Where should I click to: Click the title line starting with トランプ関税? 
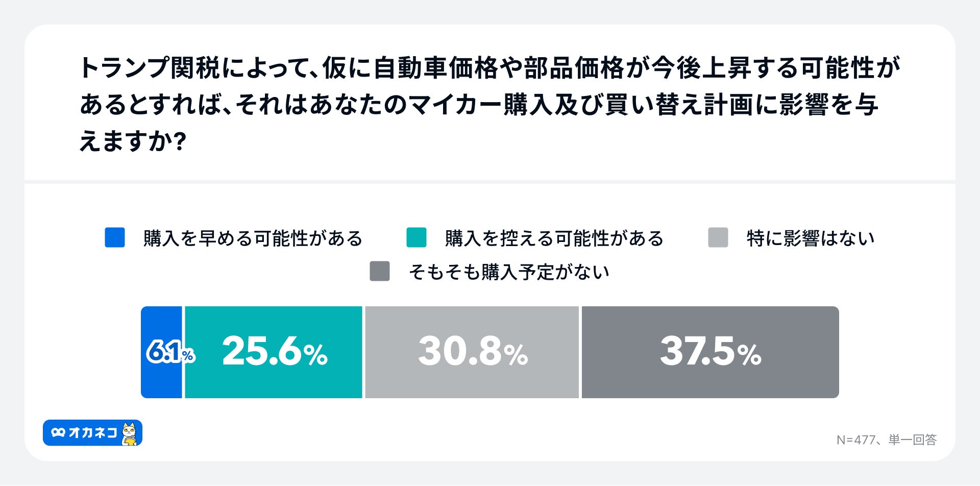click(490, 68)
